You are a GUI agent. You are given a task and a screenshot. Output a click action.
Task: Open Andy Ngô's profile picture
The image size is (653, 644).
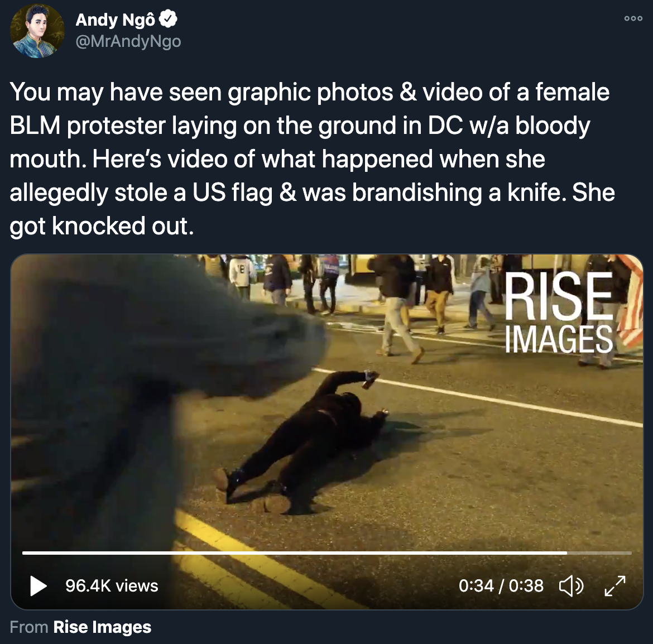click(37, 31)
